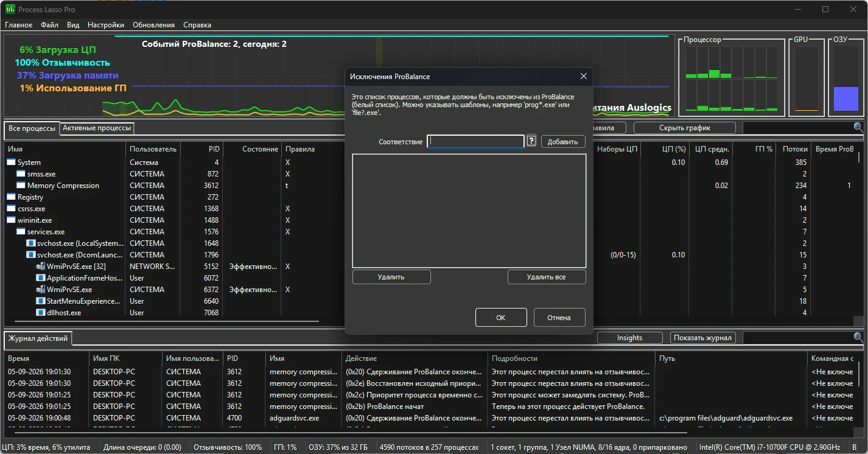Switch to the Активные процессы tab
The image size is (868, 454).
[x=97, y=128]
